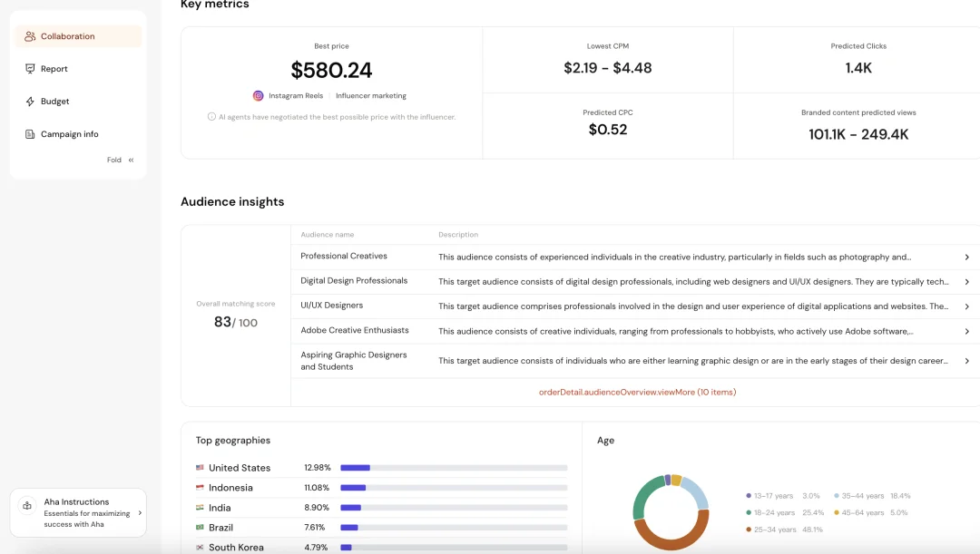The height and width of the screenshot is (554, 980).
Task: Open the Report menu item
Action: tap(54, 69)
